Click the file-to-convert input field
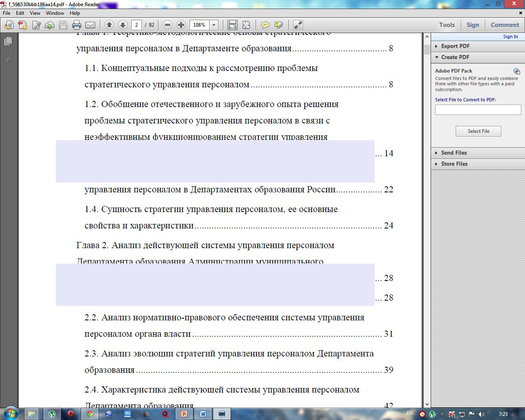The height and width of the screenshot is (420, 525). click(x=478, y=110)
